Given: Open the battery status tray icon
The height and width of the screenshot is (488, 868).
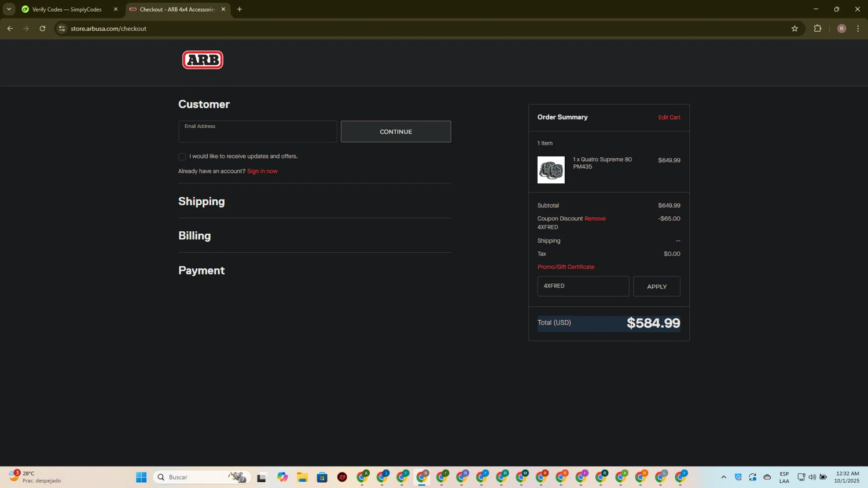Looking at the screenshot, I should click(x=823, y=477).
